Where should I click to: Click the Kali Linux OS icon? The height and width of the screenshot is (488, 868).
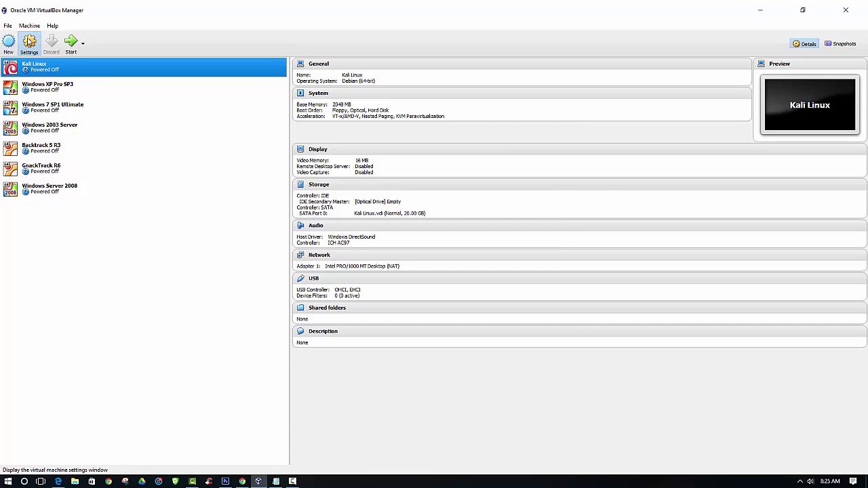[10, 67]
